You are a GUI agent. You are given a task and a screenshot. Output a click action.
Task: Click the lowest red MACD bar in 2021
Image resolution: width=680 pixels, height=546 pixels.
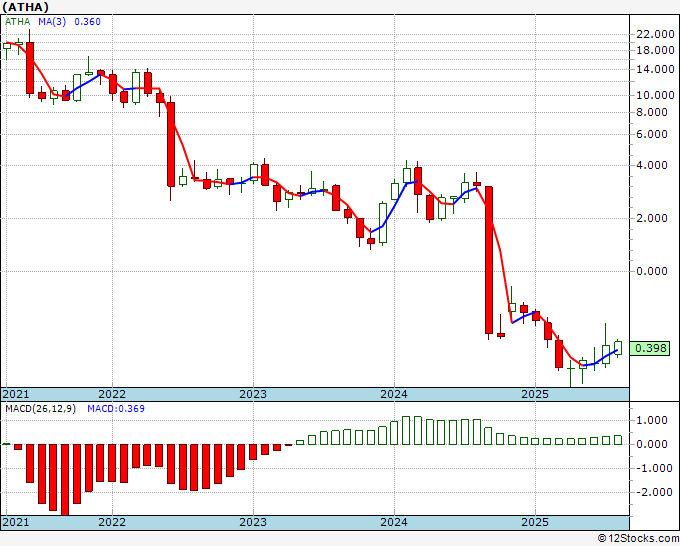(x=65, y=480)
